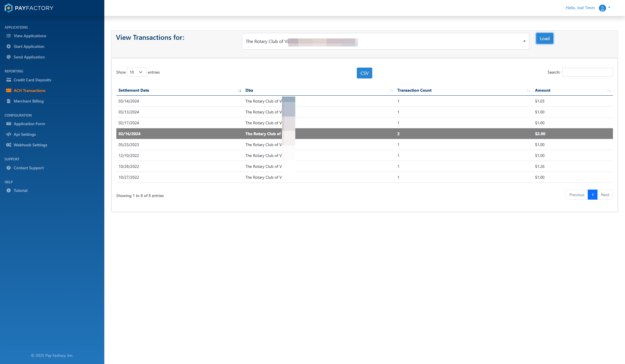Open the Tutorial help page
The image size is (625, 364).
(21, 190)
